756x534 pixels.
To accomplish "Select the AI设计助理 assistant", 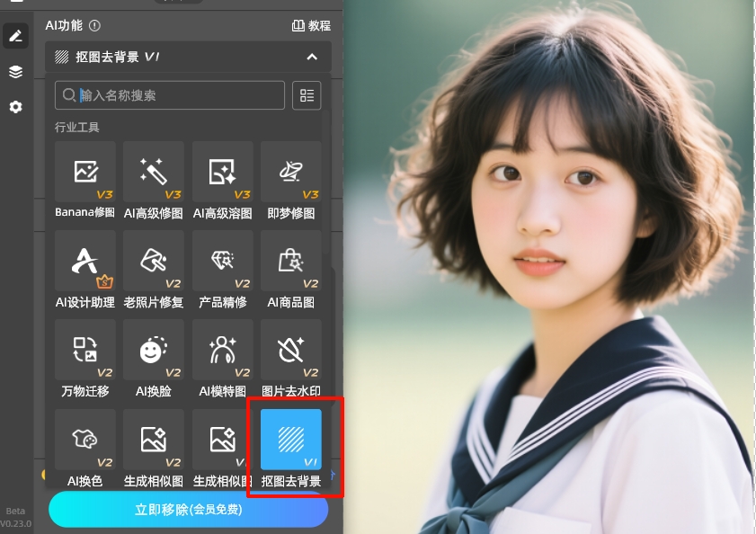I will pos(84,261).
